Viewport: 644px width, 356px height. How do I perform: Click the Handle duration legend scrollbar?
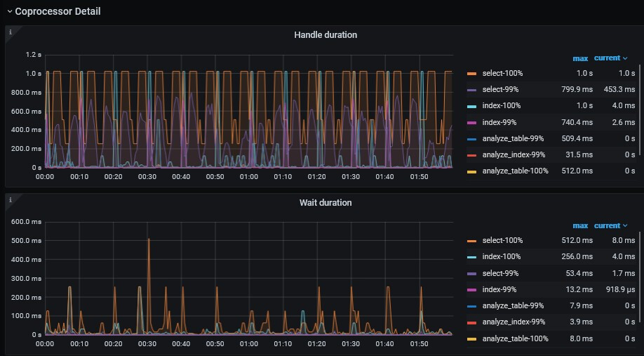pos(639,109)
